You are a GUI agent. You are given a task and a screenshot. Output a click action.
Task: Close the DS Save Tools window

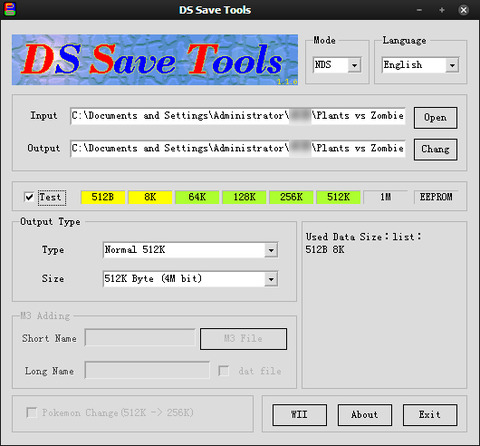(464, 10)
